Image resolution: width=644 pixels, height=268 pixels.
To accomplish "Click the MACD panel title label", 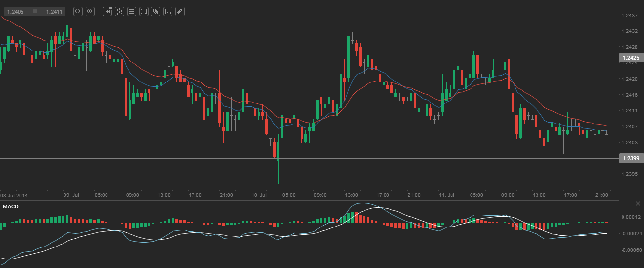I will coord(11,206).
